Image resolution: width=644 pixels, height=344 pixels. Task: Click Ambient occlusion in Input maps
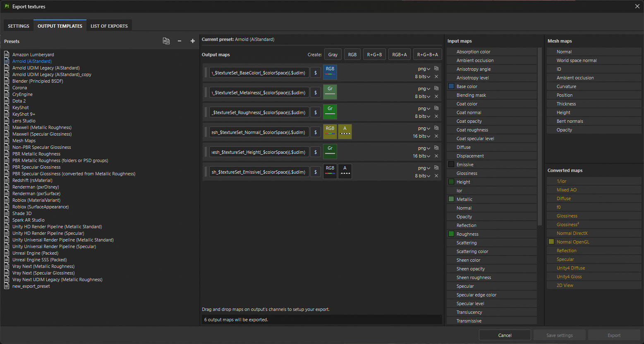point(492,60)
